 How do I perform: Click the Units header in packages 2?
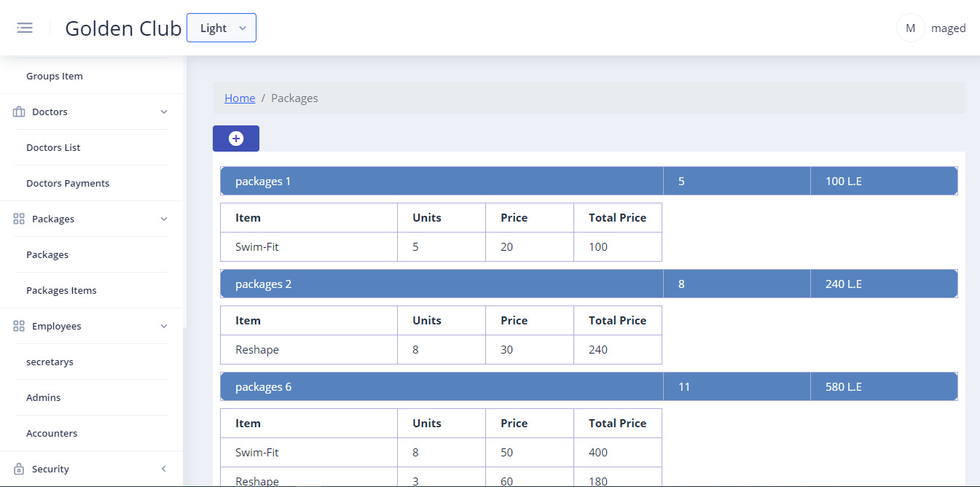[x=442, y=320]
